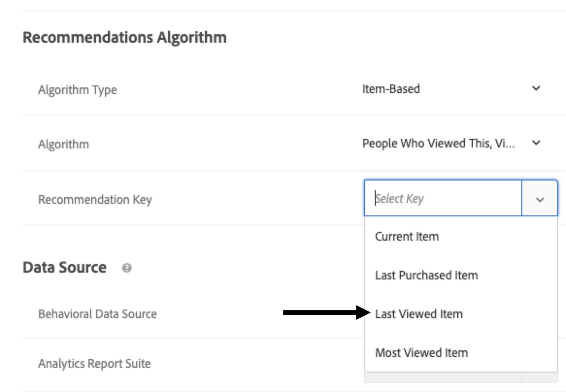The width and height of the screenshot is (566, 392).
Task: Click the Algorithm row label
Action: click(x=64, y=144)
